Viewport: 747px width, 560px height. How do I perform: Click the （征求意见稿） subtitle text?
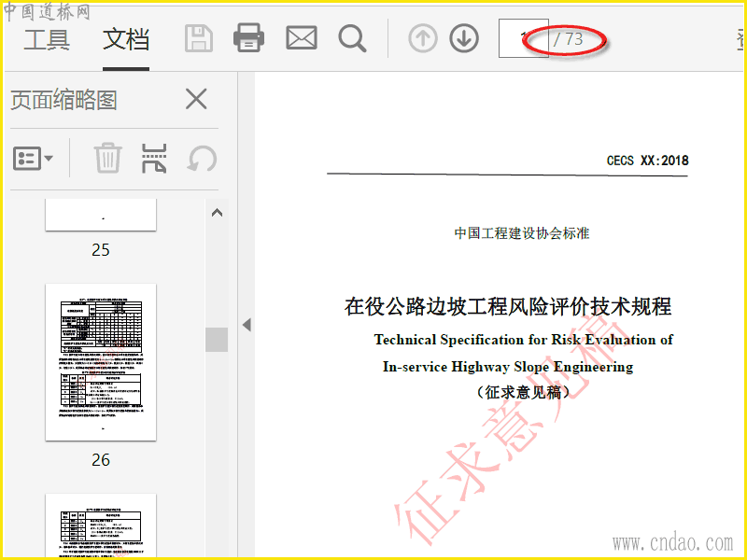click(x=523, y=392)
